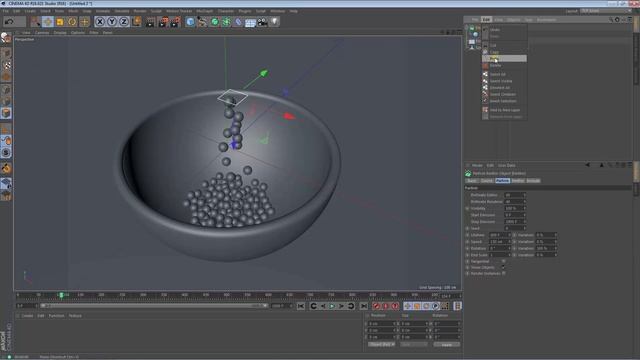
Task: Toggle Y axis lock
Action: pyautogui.click(x=112, y=21)
